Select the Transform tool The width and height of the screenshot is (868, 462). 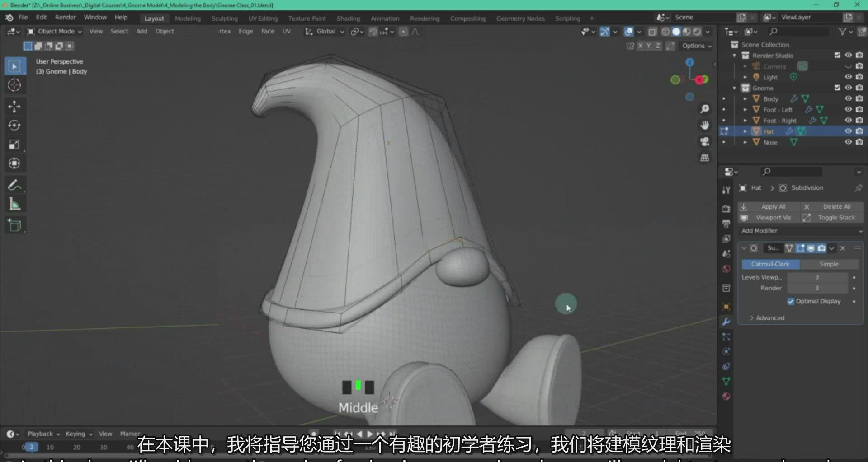15,163
